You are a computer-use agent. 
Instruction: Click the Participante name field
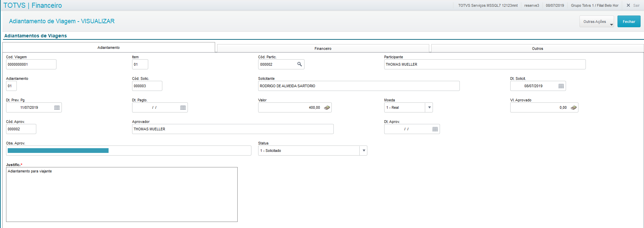click(x=484, y=65)
